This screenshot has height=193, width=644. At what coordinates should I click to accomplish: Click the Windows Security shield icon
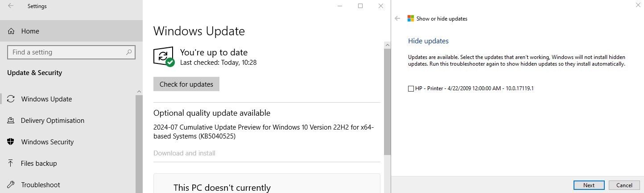[x=12, y=142]
